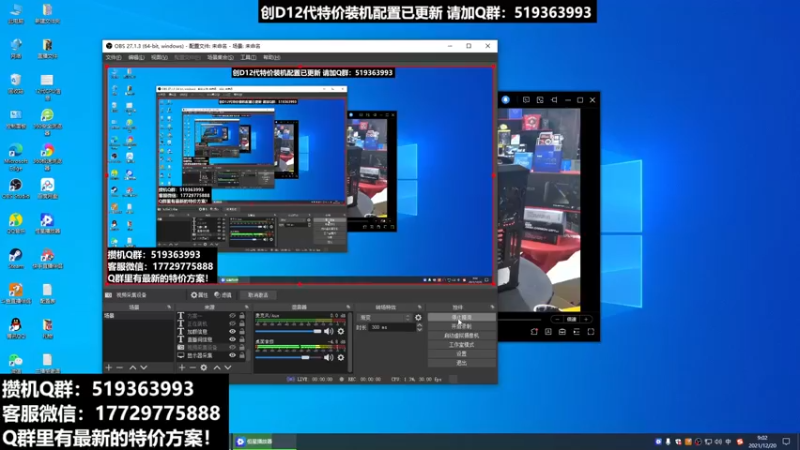
Task: Open Steam desktop shortcut
Action: [x=16, y=258]
